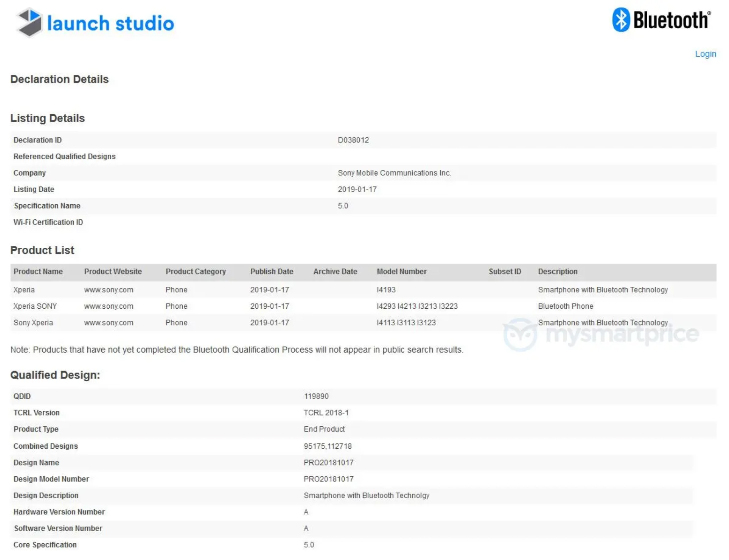Select the QDID value 119890
729x560 pixels.
pos(316,396)
